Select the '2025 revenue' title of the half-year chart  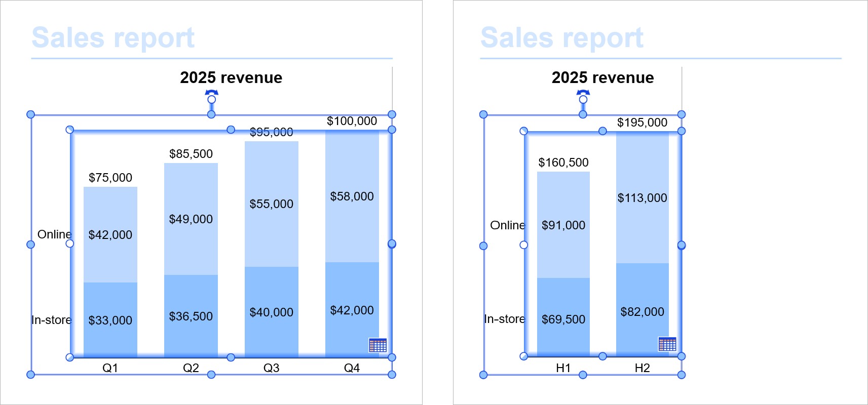[x=602, y=77]
